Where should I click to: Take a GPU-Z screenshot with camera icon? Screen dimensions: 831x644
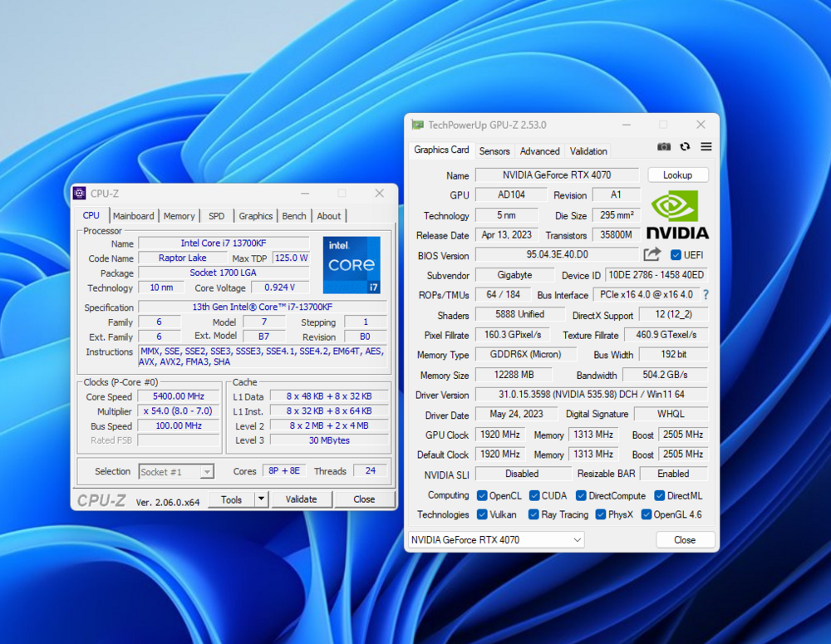[x=664, y=147]
